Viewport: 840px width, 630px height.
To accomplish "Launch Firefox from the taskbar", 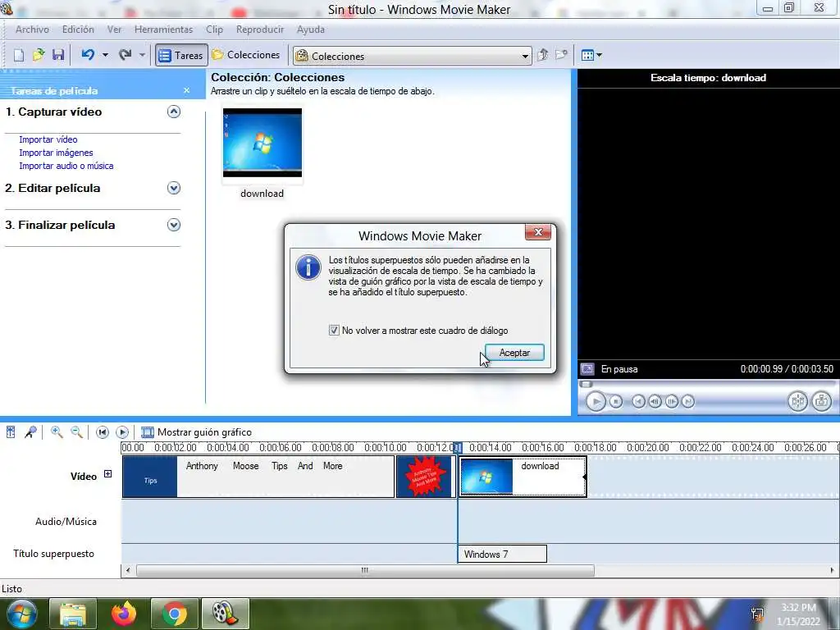I will [x=124, y=614].
